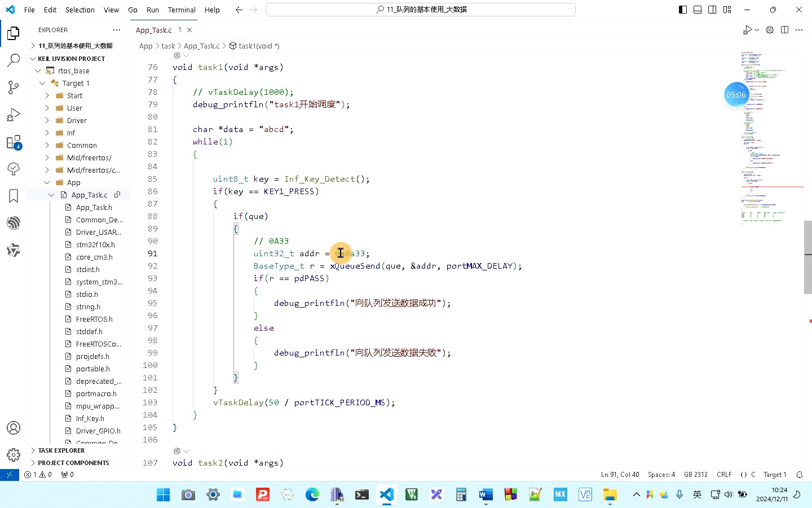Expand the Driver folder
This screenshot has width=812, height=508.
[x=77, y=120]
